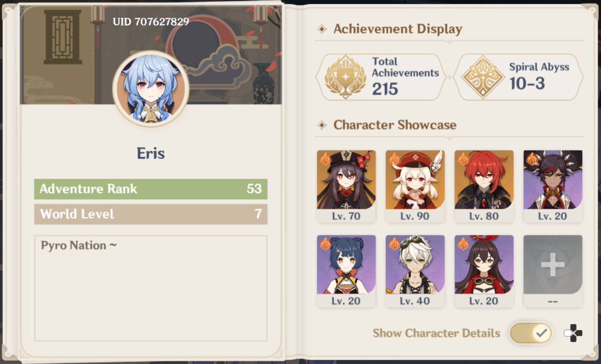Click the Adventure Rank 53 bar
Viewport: 601px width, 364px height.
pyautogui.click(x=151, y=189)
